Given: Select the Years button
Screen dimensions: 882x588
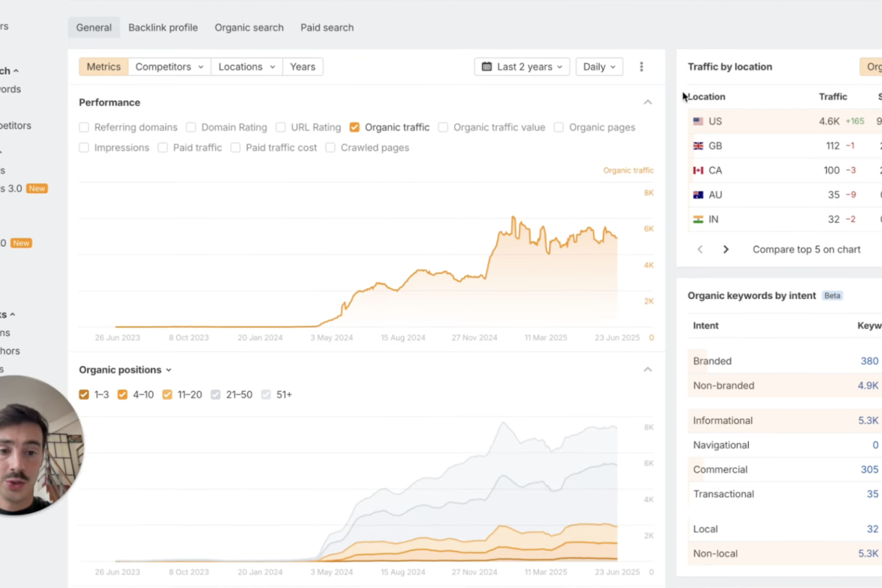Looking at the screenshot, I should click(x=303, y=67).
